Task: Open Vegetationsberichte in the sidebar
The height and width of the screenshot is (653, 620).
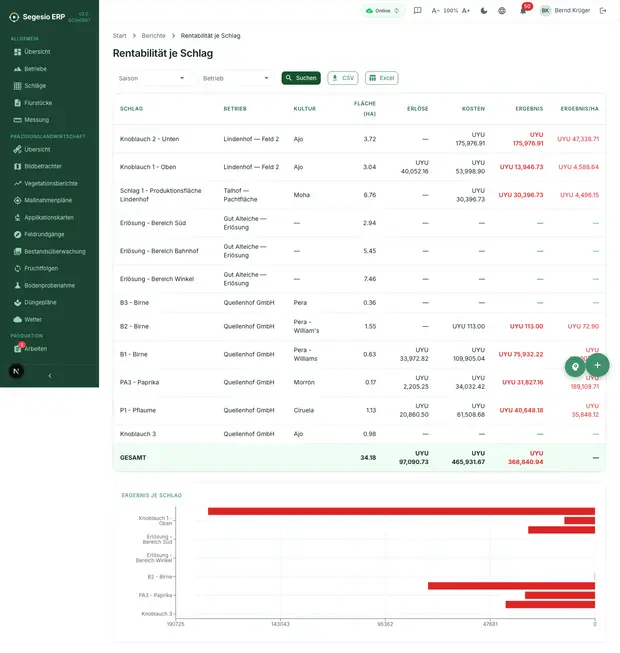Action: click(49, 183)
